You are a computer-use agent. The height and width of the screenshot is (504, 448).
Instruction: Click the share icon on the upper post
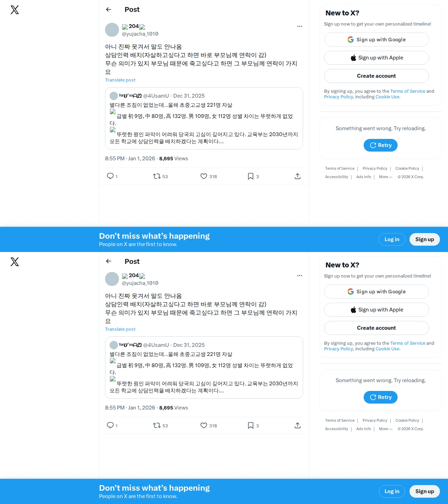(x=297, y=176)
